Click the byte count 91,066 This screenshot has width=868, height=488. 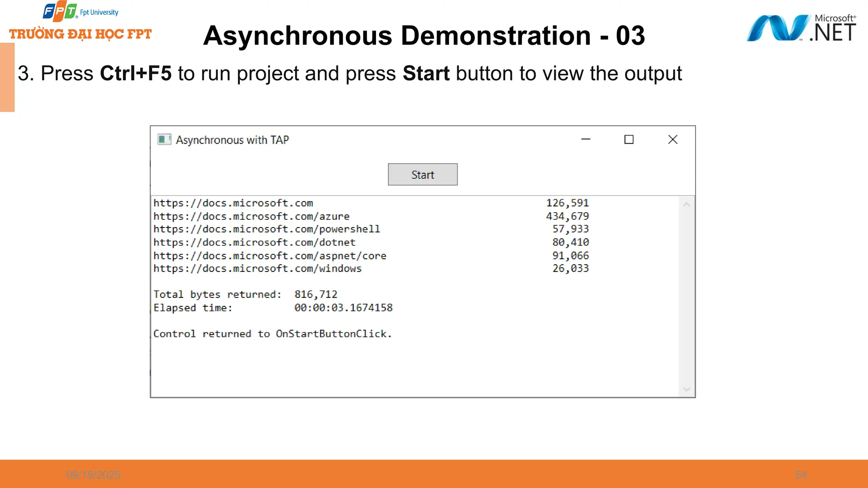570,255
